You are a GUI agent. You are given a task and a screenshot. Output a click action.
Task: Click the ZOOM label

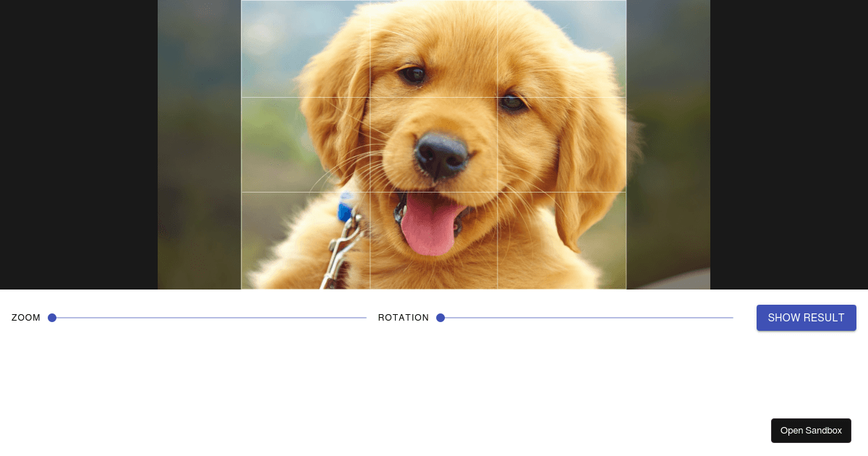26,317
